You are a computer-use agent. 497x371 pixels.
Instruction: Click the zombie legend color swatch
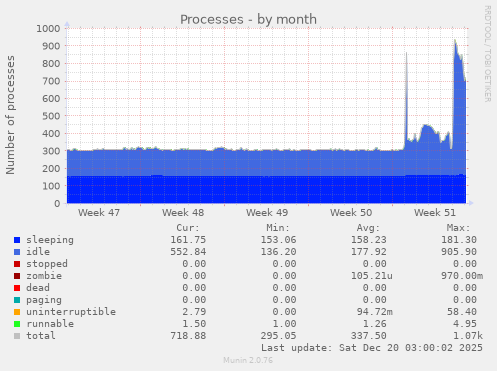pos(17,276)
